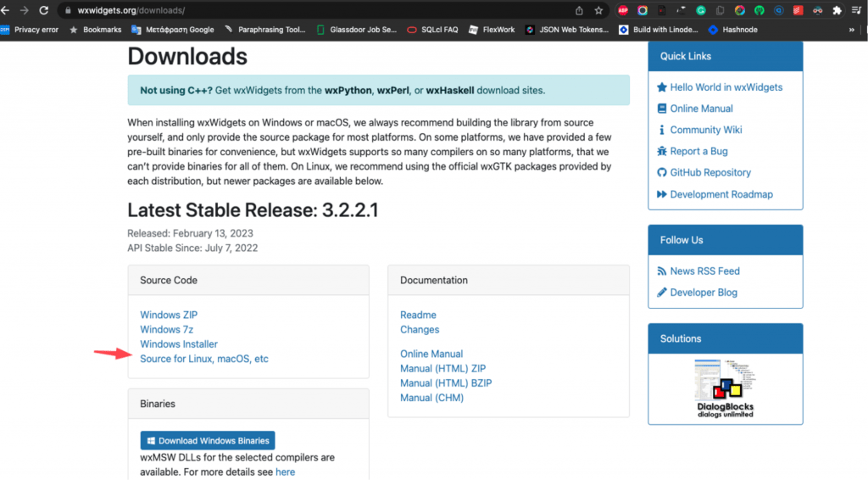
Task: Open the SQLcl FAQ bookmark
Action: point(433,30)
